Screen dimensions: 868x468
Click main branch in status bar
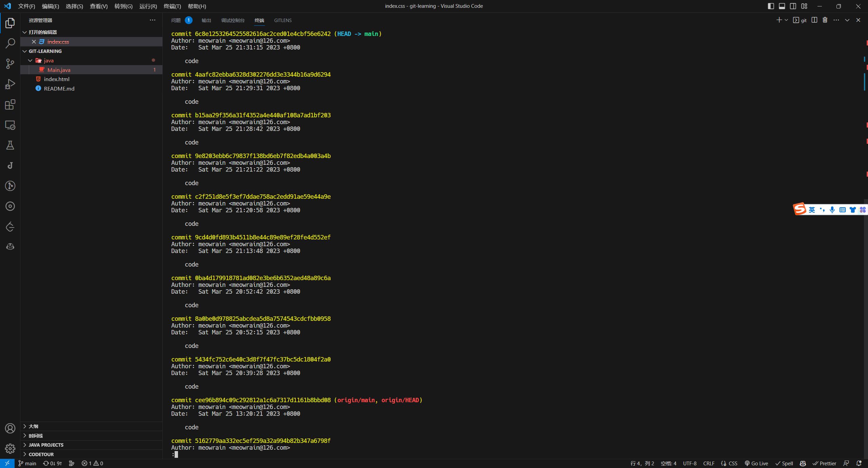click(x=27, y=463)
